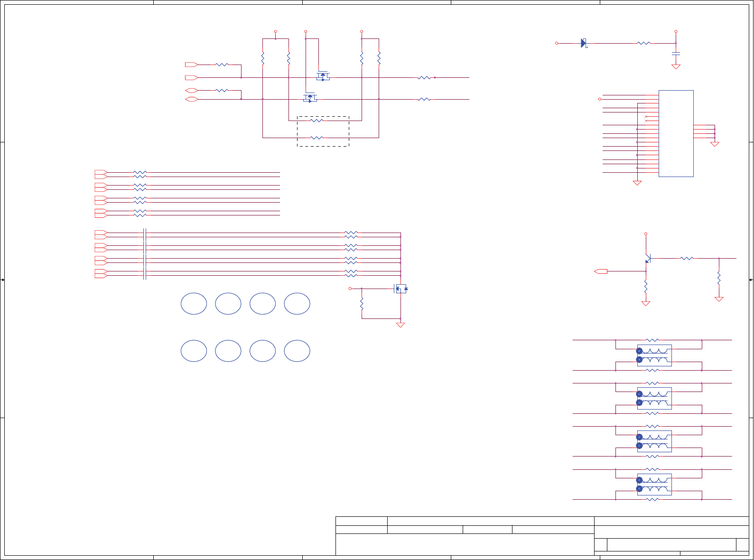Select the resistor between transistor emitter and ground
754x560 pixels.
pyautogui.click(x=646, y=286)
